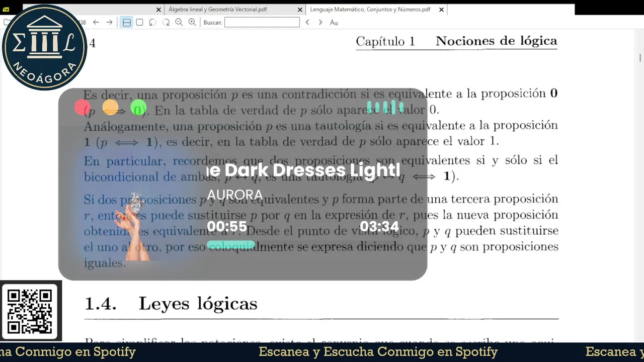
Task: Select continuous page layout view
Action: coord(126,22)
